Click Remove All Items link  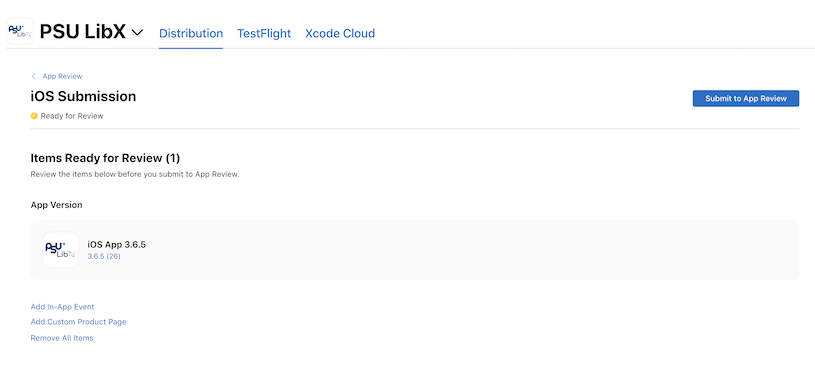point(62,338)
